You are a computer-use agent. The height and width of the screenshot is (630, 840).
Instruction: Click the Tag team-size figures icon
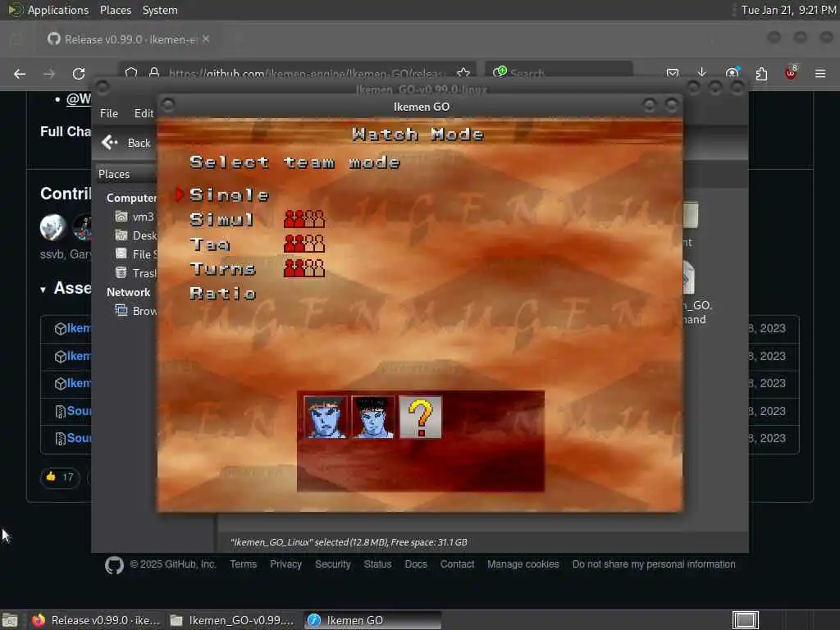point(304,244)
